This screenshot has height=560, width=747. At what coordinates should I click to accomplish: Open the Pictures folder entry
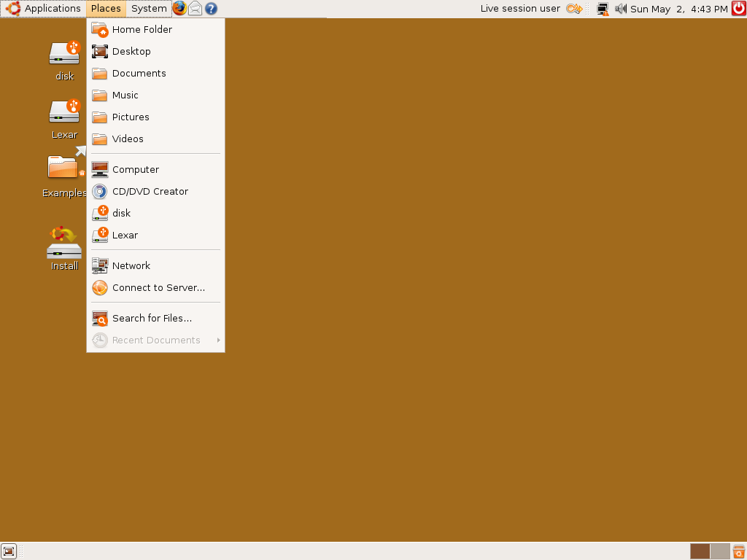point(156,117)
